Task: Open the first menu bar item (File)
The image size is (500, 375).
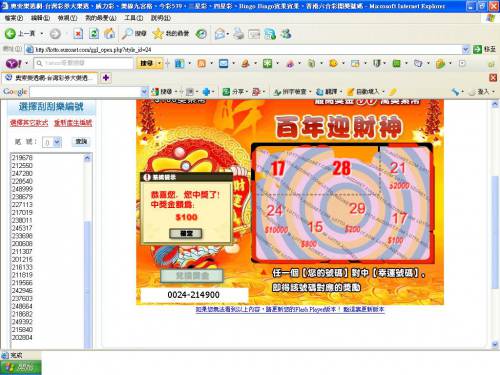Action: coord(14,18)
